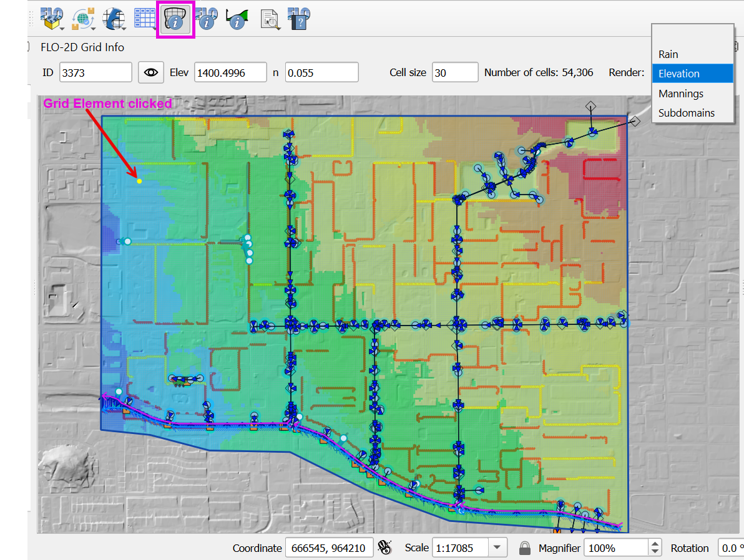Select the channel profile info tool
744x560 pixels.
click(237, 20)
